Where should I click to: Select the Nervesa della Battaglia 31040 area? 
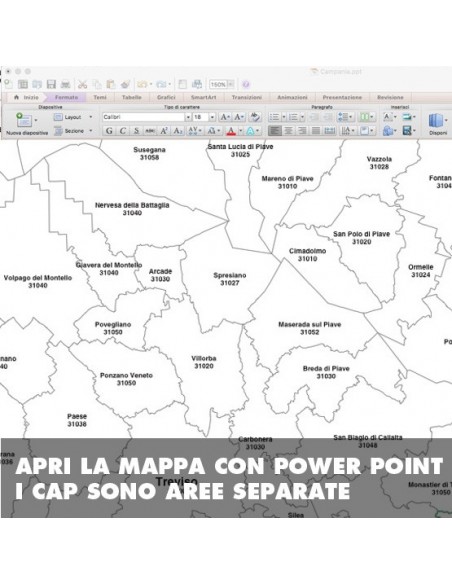click(132, 209)
